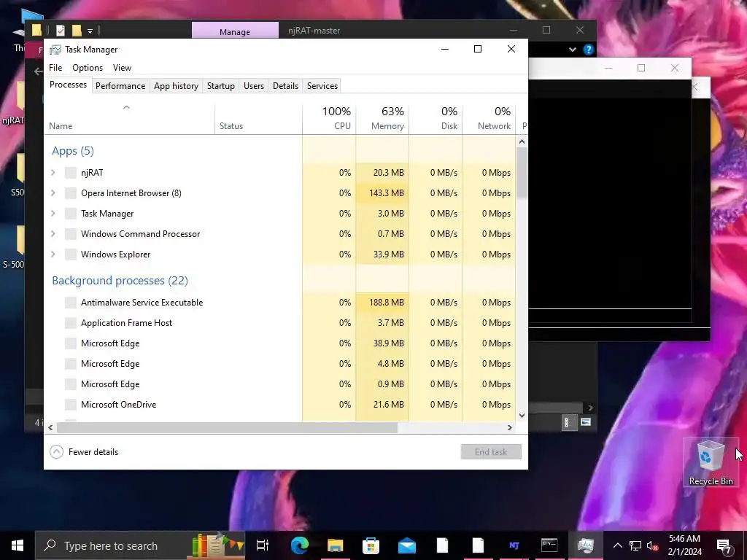Open the network status tray icon
The image size is (747, 560).
(x=635, y=545)
